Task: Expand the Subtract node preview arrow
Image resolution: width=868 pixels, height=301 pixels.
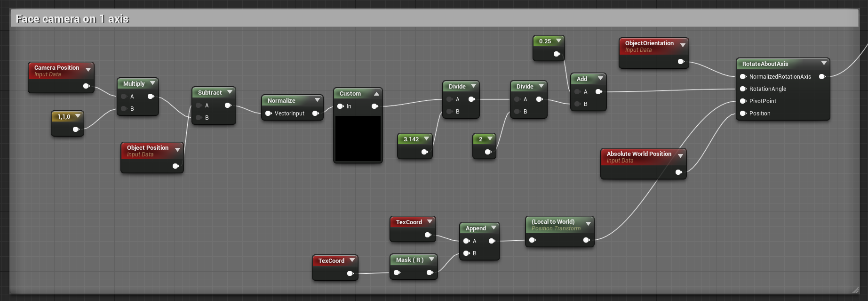Action: (x=230, y=92)
